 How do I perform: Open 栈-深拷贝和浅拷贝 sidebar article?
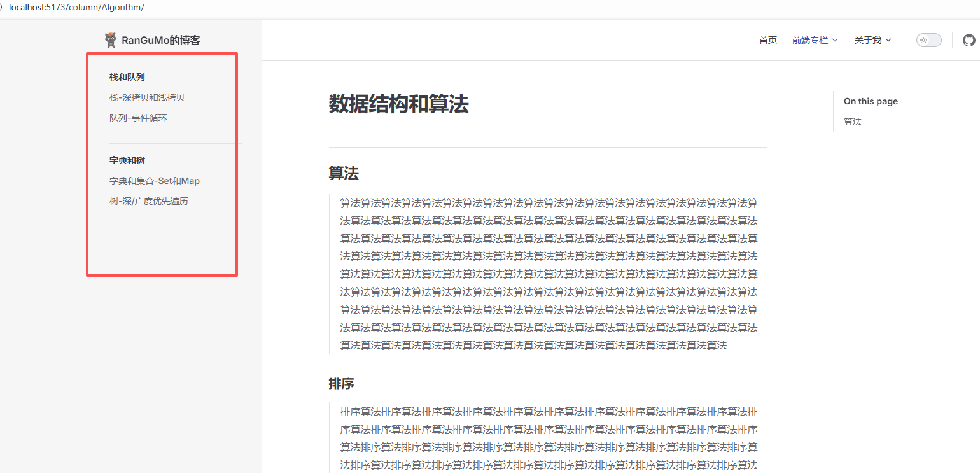pos(147,97)
